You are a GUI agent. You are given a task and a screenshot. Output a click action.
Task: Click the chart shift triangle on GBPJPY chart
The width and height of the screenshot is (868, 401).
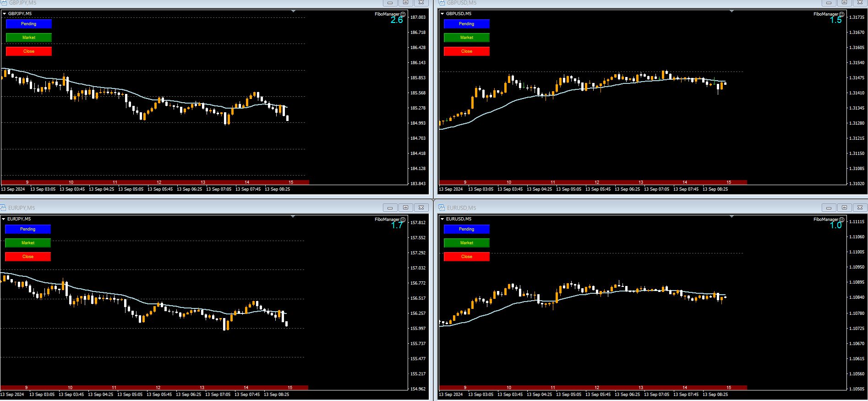pyautogui.click(x=293, y=11)
